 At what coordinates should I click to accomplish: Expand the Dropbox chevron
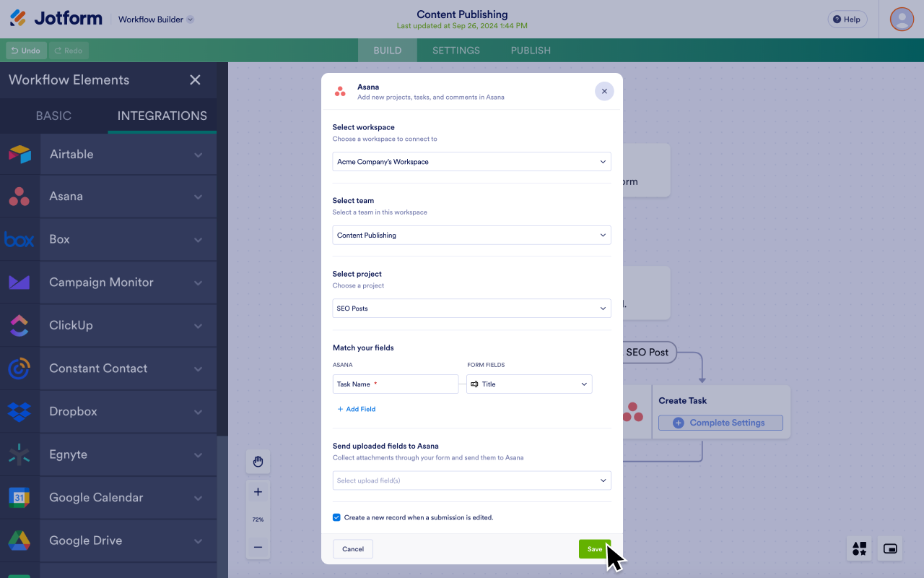[198, 412]
